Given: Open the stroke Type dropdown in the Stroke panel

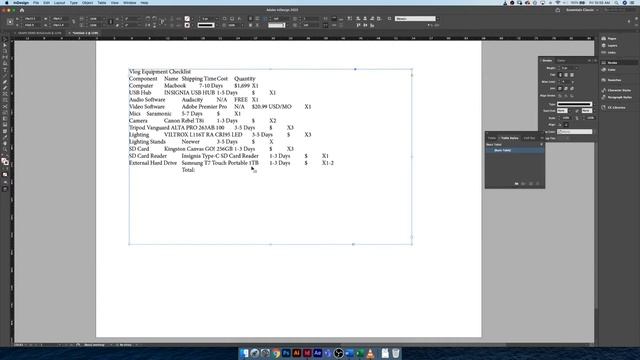Looking at the screenshot, I should pos(575,104).
